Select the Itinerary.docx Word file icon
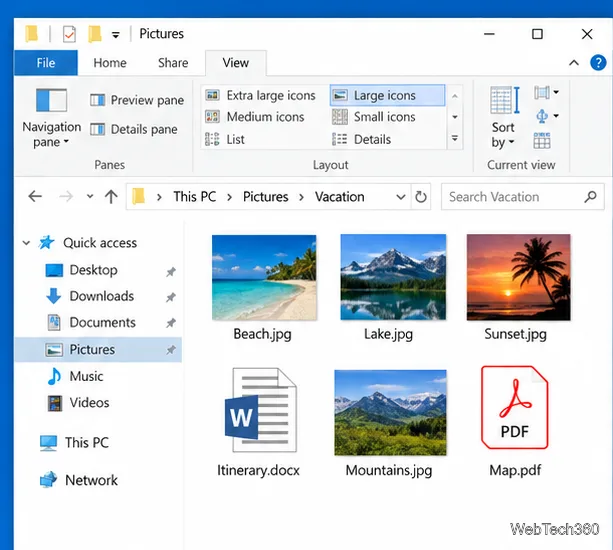The height and width of the screenshot is (550, 613). click(261, 410)
